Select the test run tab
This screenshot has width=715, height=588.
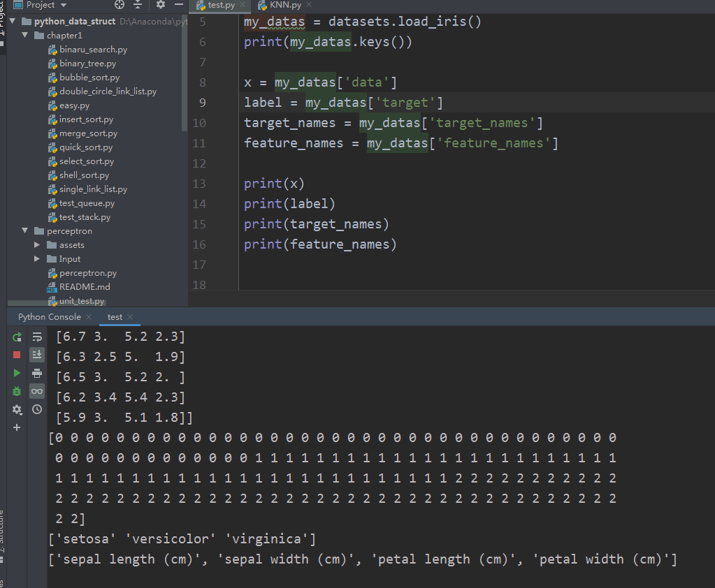[x=115, y=317]
